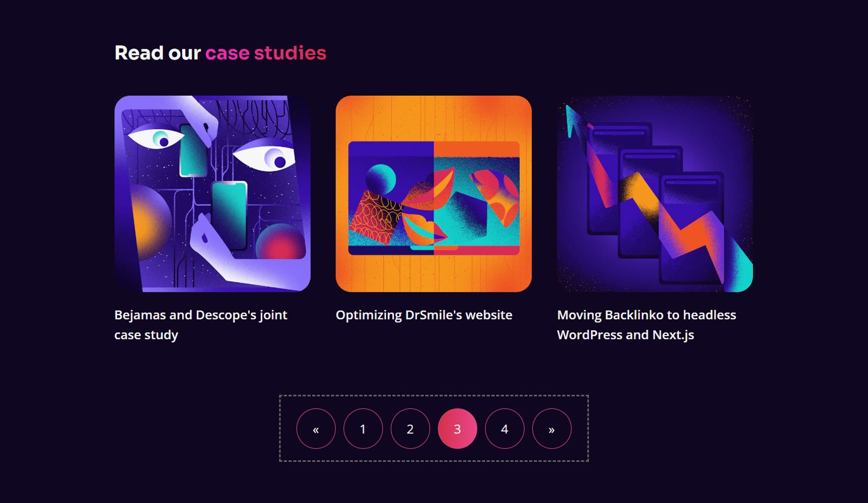This screenshot has height=503, width=868.
Task: Open 'Bejamas and Descope's joint case study' title
Action: pyautogui.click(x=200, y=325)
